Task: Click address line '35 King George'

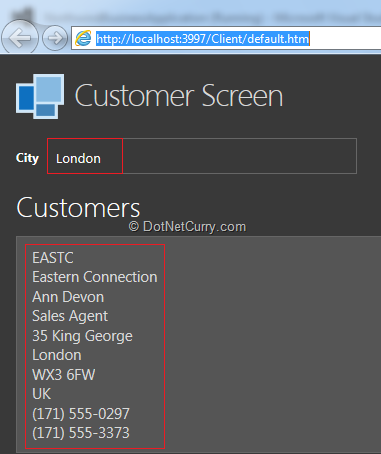Action: coord(83,336)
